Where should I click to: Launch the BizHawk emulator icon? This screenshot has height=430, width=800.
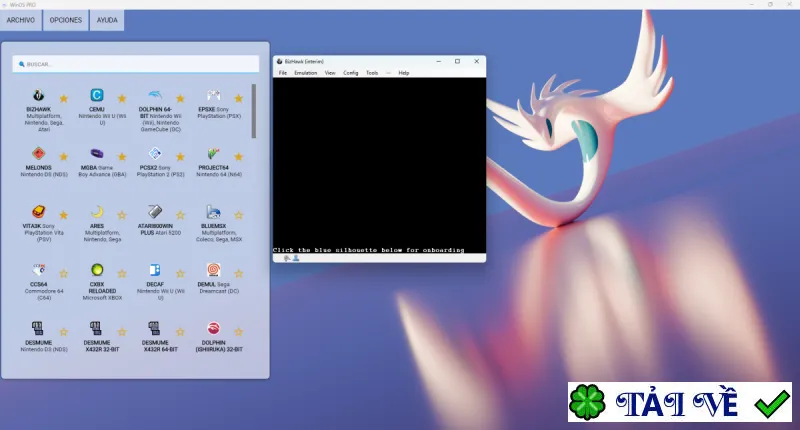39,95
